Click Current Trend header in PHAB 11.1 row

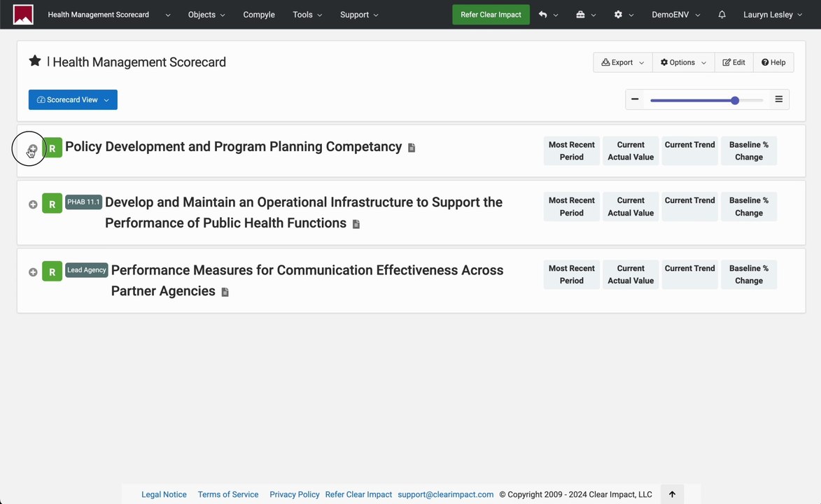[x=690, y=206]
